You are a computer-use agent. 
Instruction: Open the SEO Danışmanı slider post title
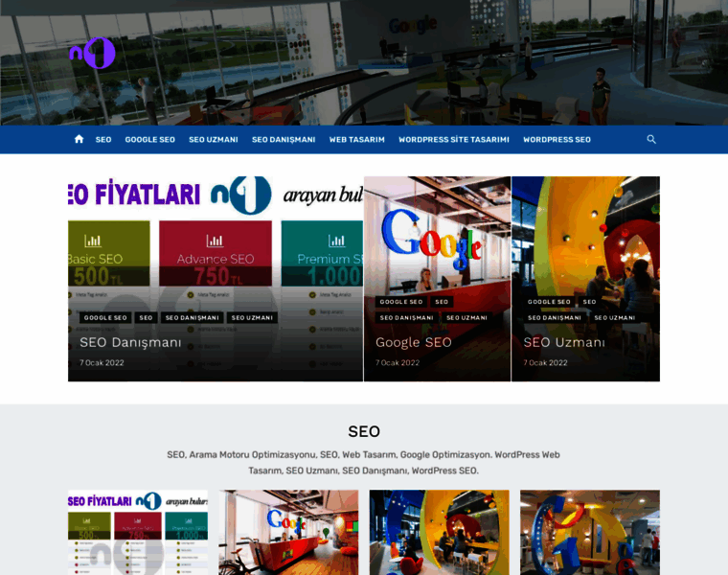pos(130,343)
